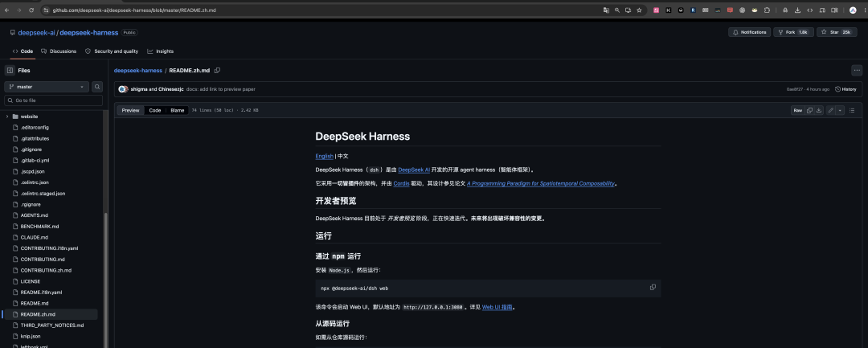
Task: Click the install app icon in address bar
Action: [628, 10]
